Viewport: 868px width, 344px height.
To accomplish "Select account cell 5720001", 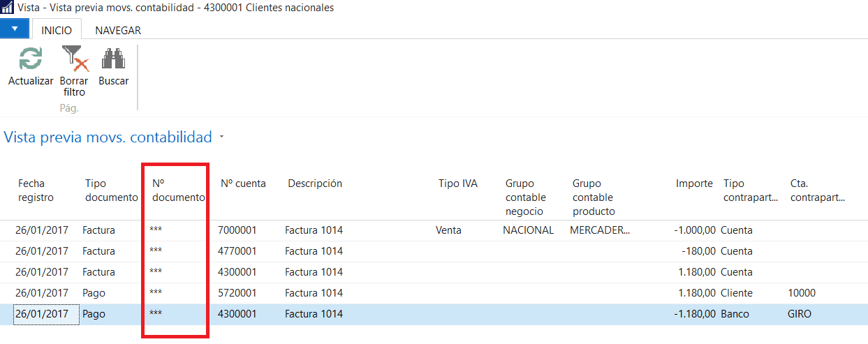I will 237,293.
